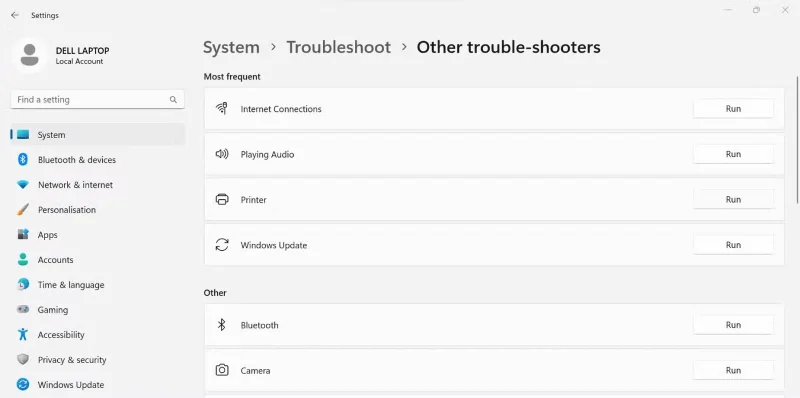
Task: Open Accessibility settings label
Action: [x=61, y=335]
